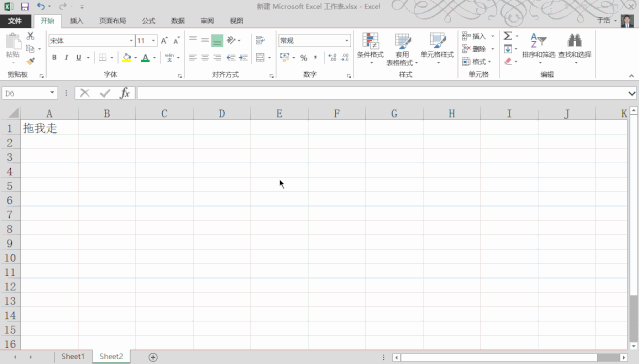This screenshot has height=364, width=639.
Task: Open the Conditional Formatting icon
Action: [370, 48]
